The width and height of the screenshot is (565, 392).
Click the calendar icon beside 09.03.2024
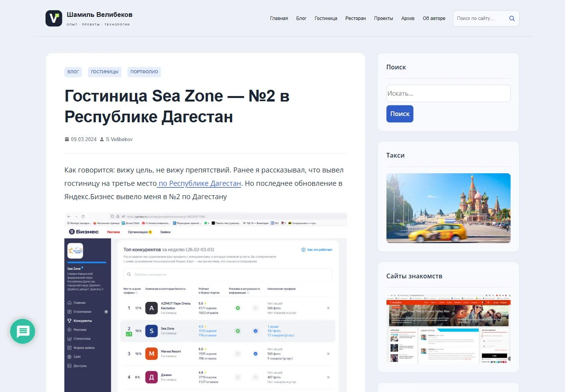(67, 139)
